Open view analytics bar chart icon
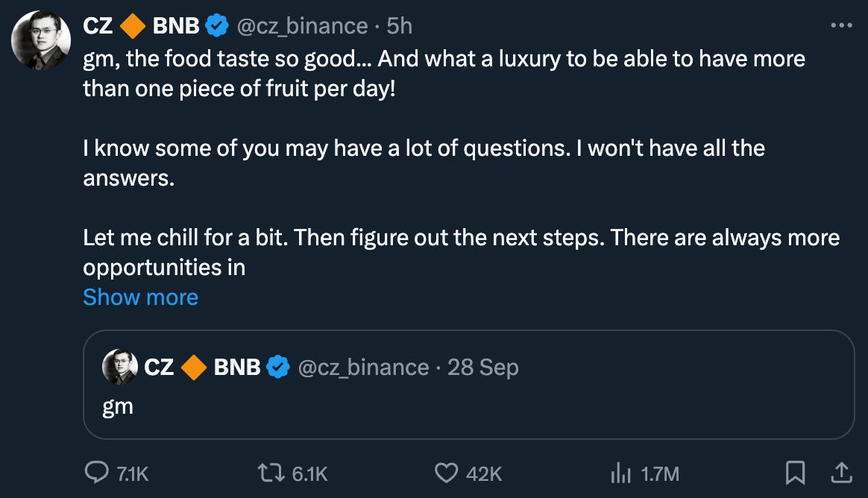Screen dimensions: 868x498 pyautogui.click(x=621, y=472)
